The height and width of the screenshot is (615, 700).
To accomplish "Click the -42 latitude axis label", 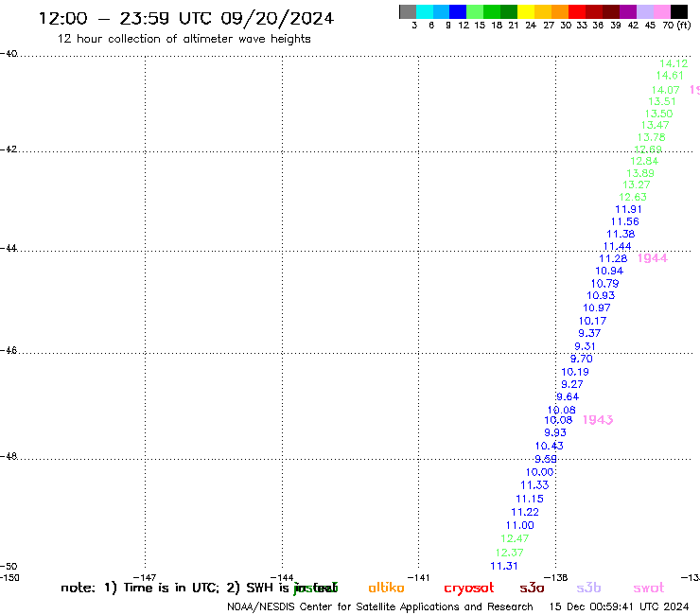I will (x=9, y=149).
